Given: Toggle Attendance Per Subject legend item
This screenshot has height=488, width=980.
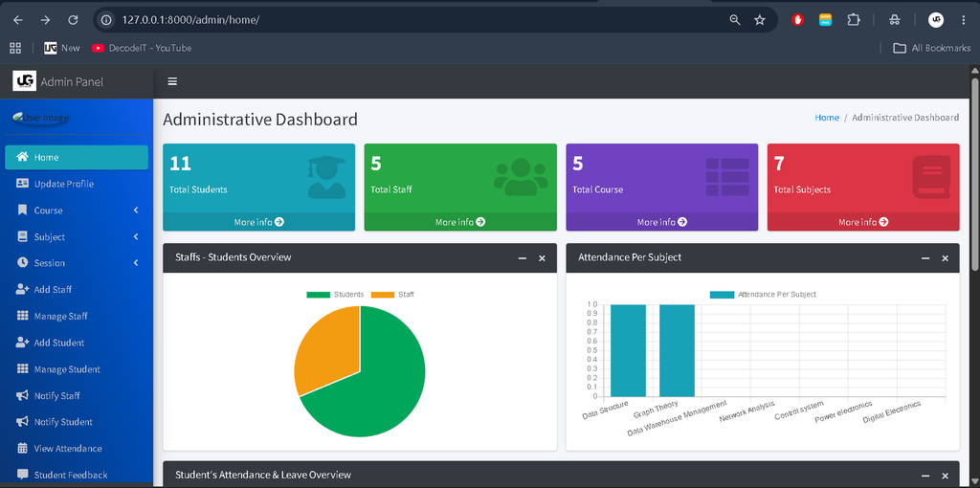Looking at the screenshot, I should 763,295.
